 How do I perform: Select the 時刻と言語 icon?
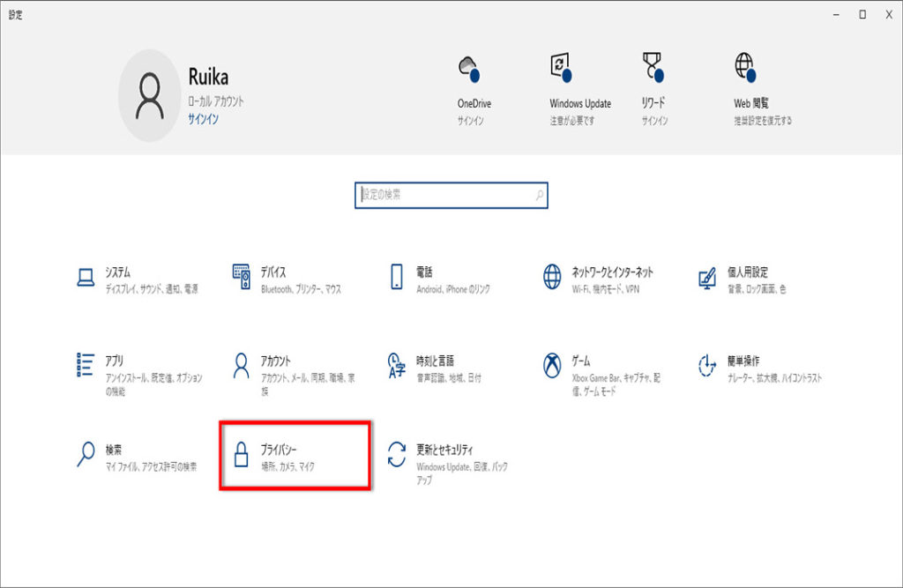[x=397, y=365]
